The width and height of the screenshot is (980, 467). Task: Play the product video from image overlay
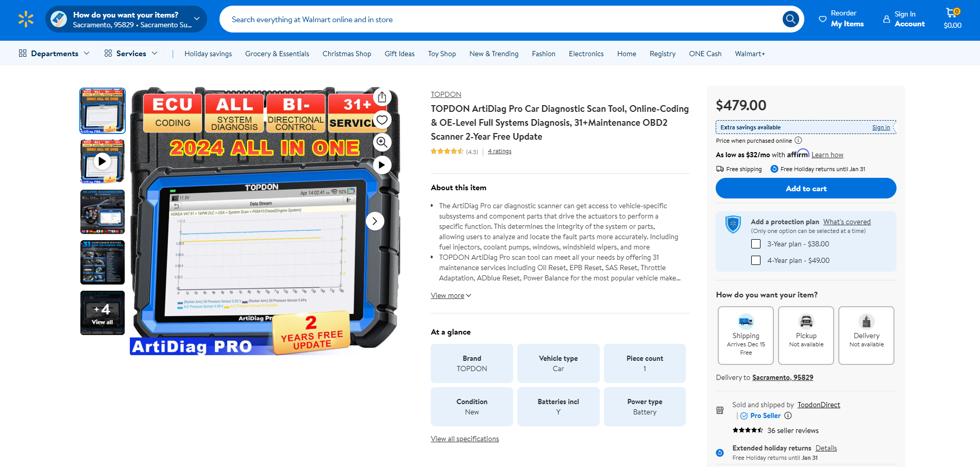pyautogui.click(x=382, y=165)
